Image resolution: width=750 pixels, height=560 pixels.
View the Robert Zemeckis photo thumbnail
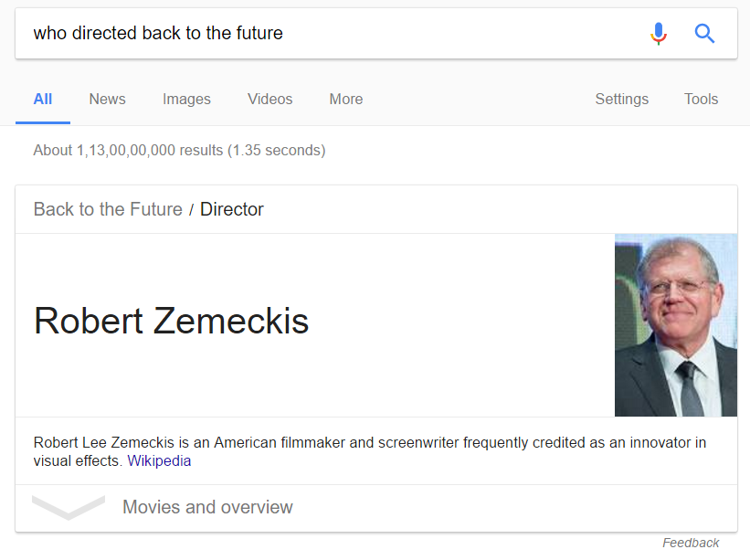(675, 324)
